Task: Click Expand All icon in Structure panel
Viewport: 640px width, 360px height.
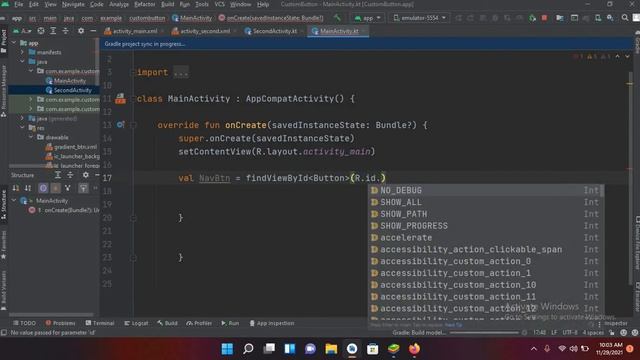Action: coord(58,175)
